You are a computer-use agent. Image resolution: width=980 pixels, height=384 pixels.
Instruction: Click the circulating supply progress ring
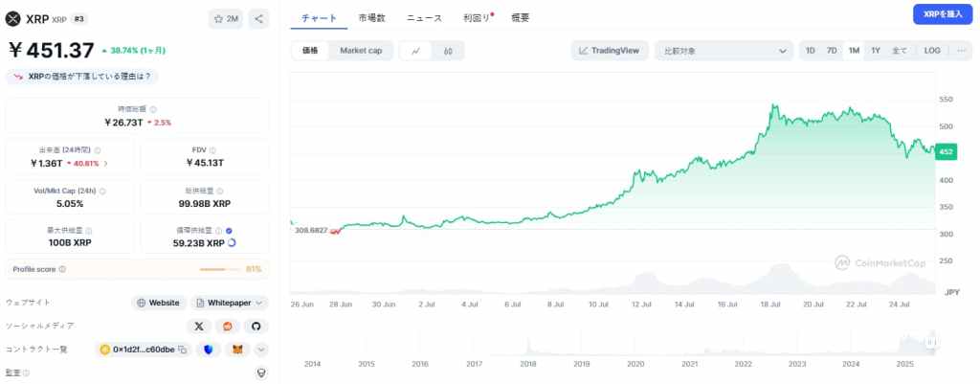point(232,242)
